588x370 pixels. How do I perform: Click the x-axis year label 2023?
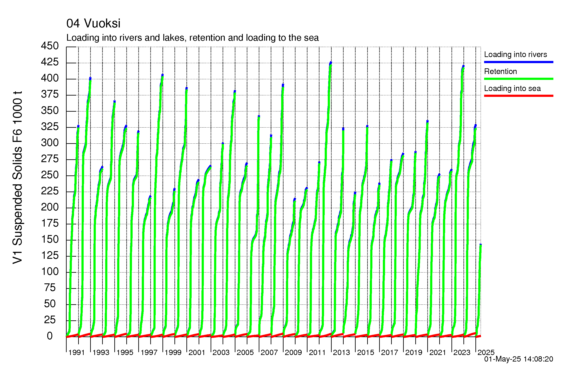(x=462, y=352)
